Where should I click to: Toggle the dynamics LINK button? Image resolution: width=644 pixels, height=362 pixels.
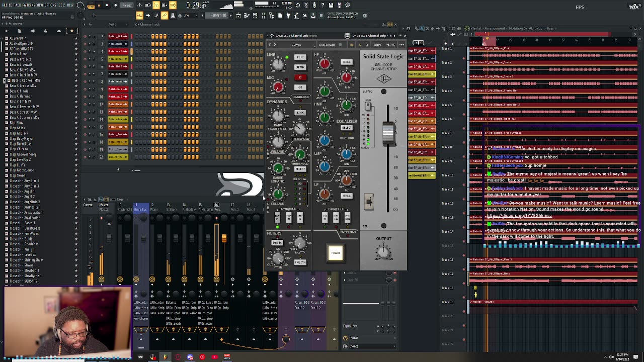coord(300,113)
